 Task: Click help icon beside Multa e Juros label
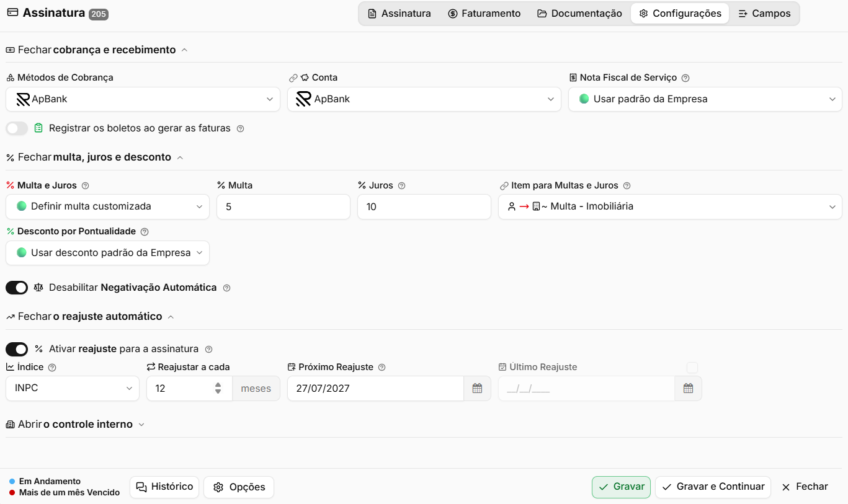coord(86,186)
